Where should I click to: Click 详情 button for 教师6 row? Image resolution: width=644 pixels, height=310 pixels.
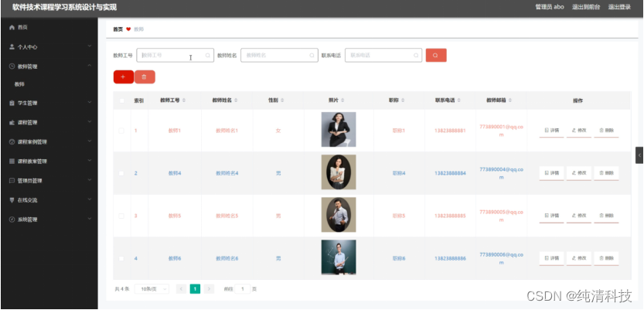tap(551, 259)
